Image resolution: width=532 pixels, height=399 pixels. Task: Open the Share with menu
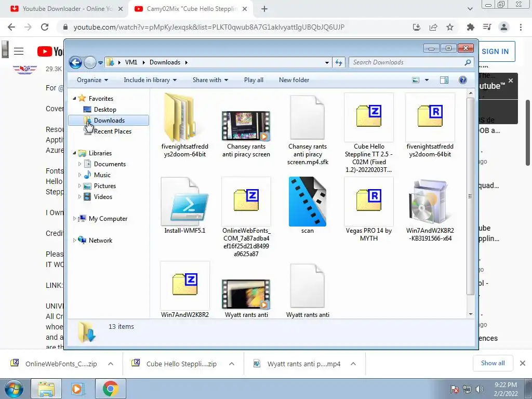210,80
